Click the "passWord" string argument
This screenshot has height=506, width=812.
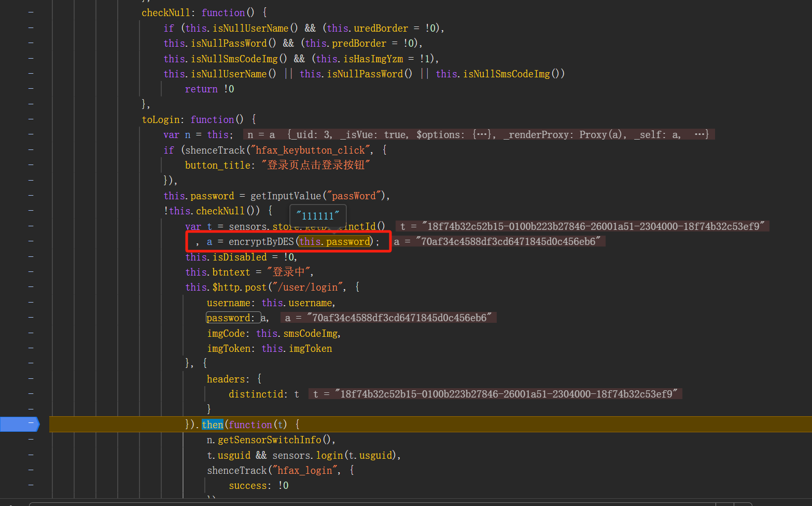pos(354,196)
